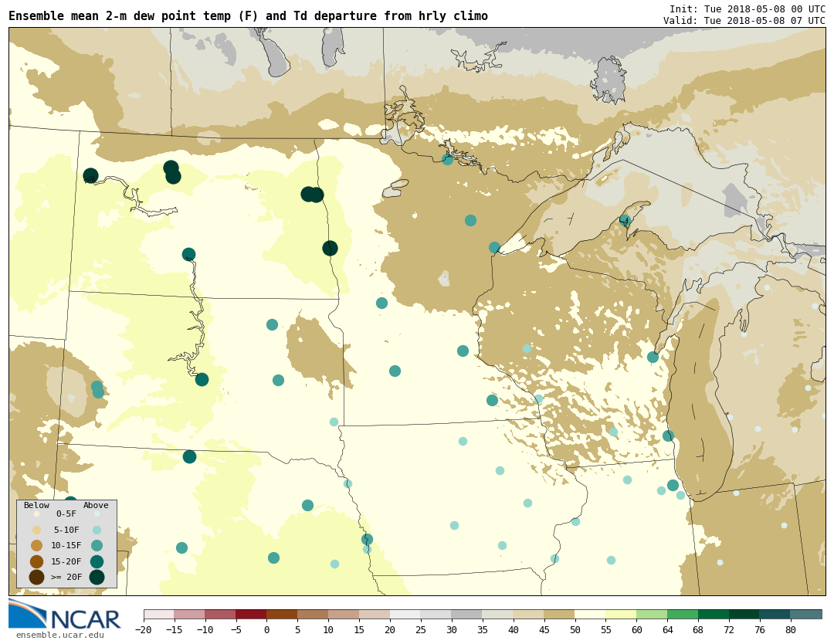The image size is (834, 644).
Task: Click the pale yellow swatch between 50 and 55
Action: click(x=591, y=615)
